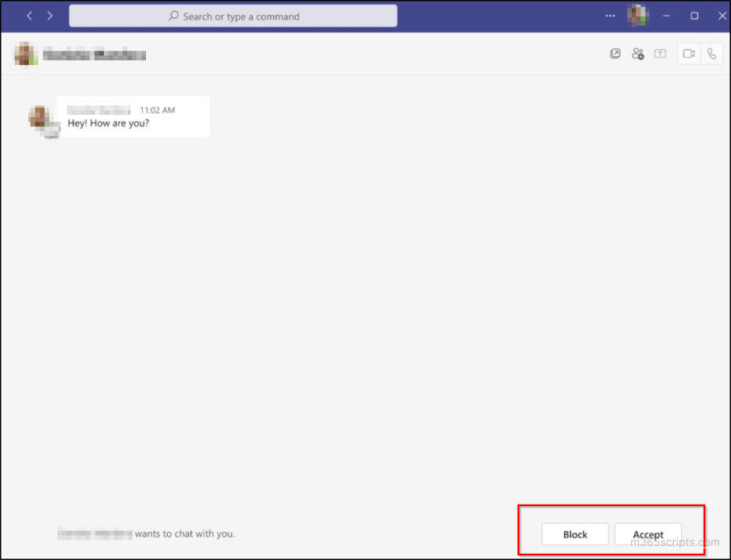The width and height of the screenshot is (731, 560).
Task: Start an audio call
Action: click(x=711, y=54)
